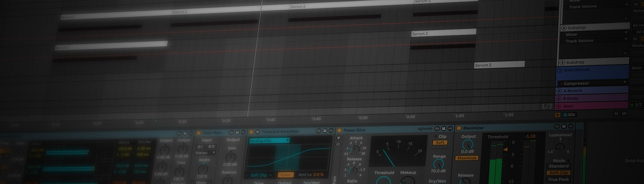Image resolution: width=644 pixels, height=184 pixels.
Task: Turn off the Maximizer device activator
Action: coord(459,128)
